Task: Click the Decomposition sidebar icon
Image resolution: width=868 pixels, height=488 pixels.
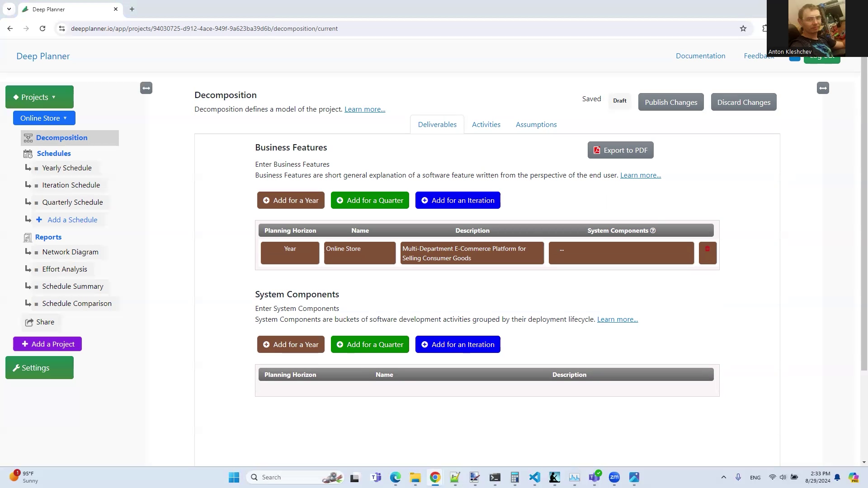Action: (x=28, y=138)
